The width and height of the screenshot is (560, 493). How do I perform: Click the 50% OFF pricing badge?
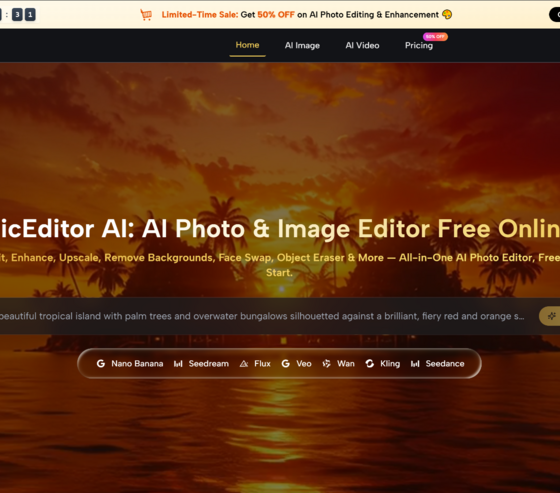pos(435,36)
